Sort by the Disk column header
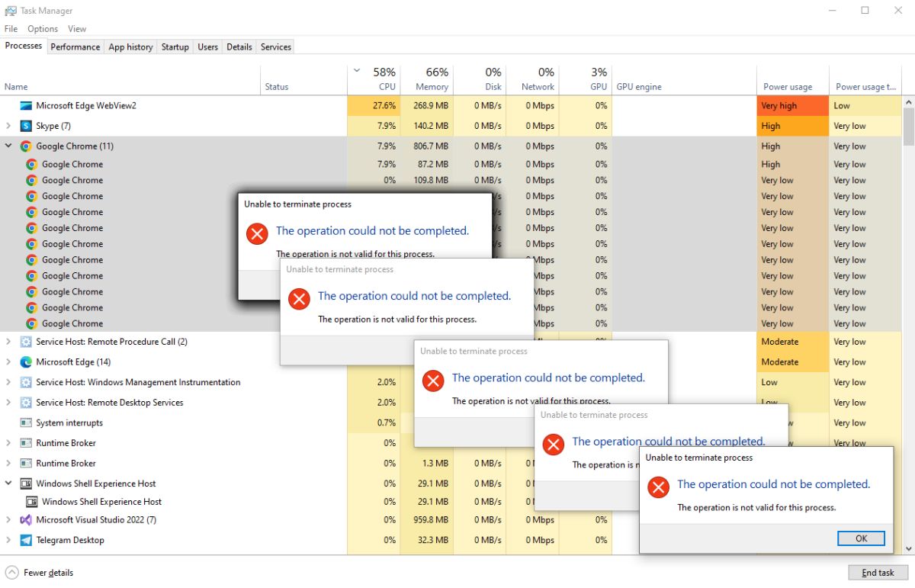915x588 pixels. click(x=480, y=79)
